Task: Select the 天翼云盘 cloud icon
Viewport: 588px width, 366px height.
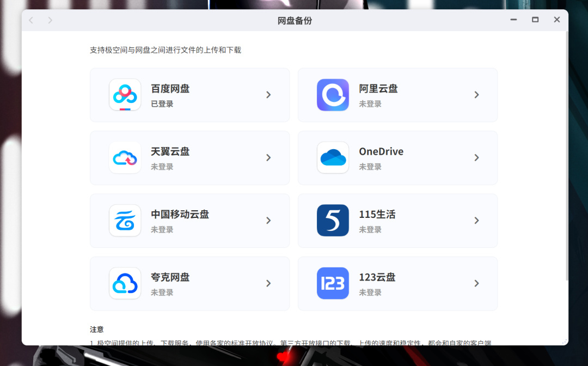Action: pyautogui.click(x=125, y=157)
